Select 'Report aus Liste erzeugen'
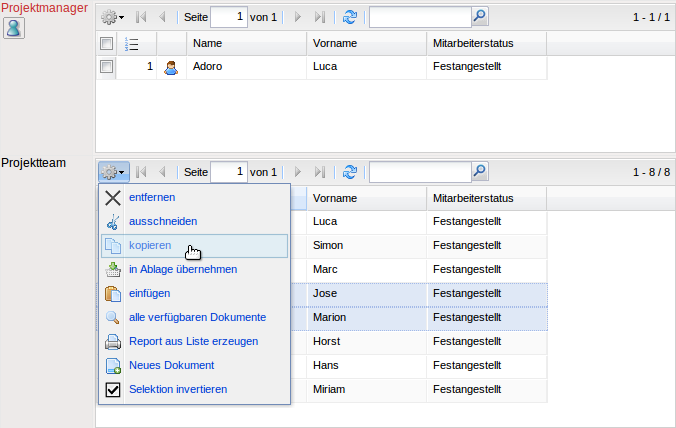 [192, 342]
